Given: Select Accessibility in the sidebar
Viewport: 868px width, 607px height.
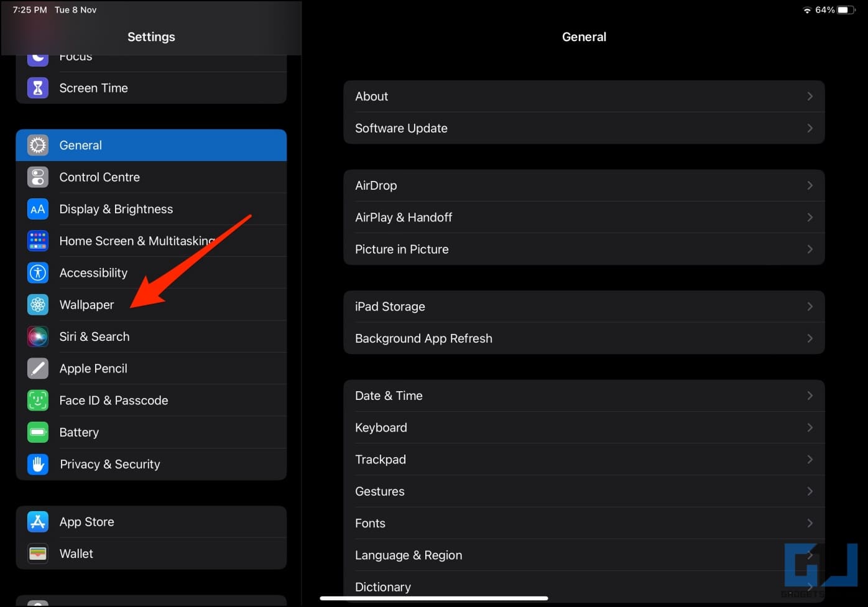Looking at the screenshot, I should coord(151,272).
